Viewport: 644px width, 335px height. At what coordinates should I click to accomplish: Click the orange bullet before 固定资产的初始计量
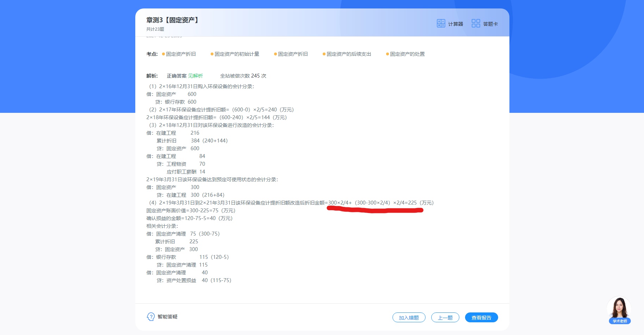(212, 54)
